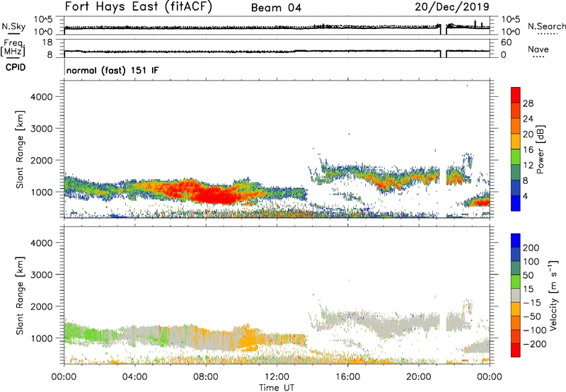Click the '28' tick on power color bar
This screenshot has width=566, height=392.
tap(528, 103)
